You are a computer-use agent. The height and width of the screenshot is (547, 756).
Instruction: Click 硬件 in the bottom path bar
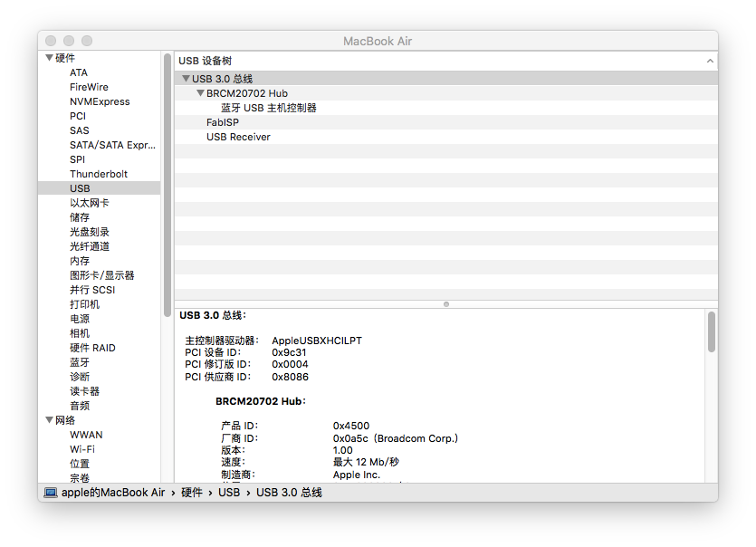(191, 493)
